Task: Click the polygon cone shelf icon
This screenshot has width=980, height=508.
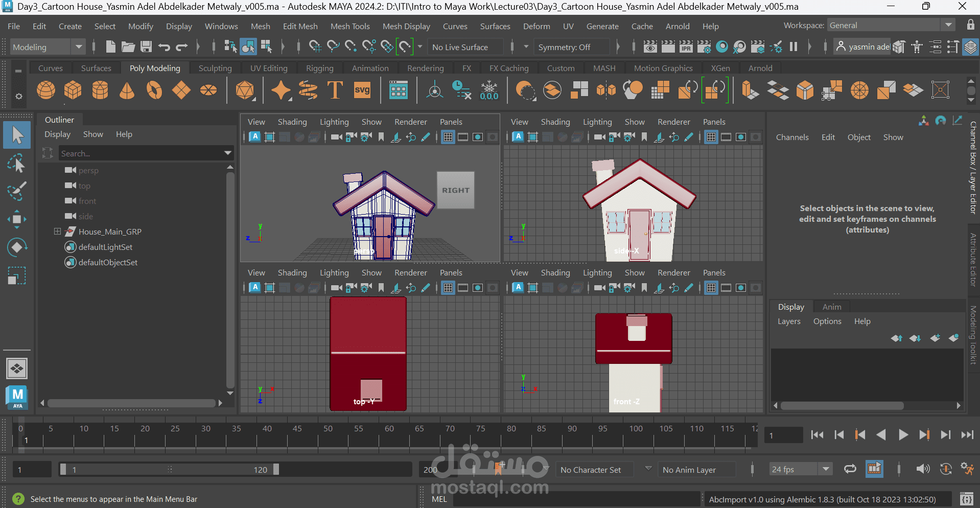Action: pos(127,90)
